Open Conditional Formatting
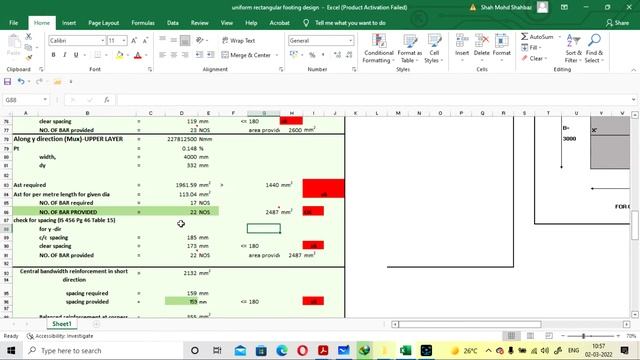Image resolution: width=640 pixels, height=360 pixels. click(379, 49)
